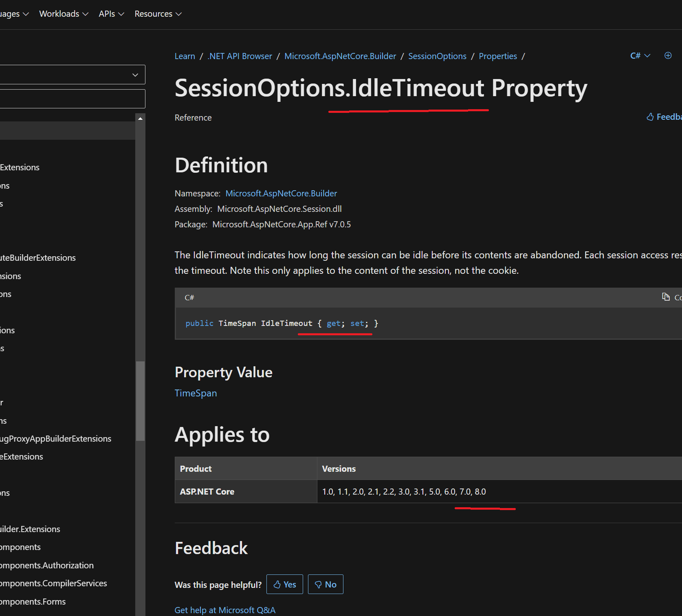Open Get help at Microsoft Q&A
The image size is (682, 616).
pos(225,610)
